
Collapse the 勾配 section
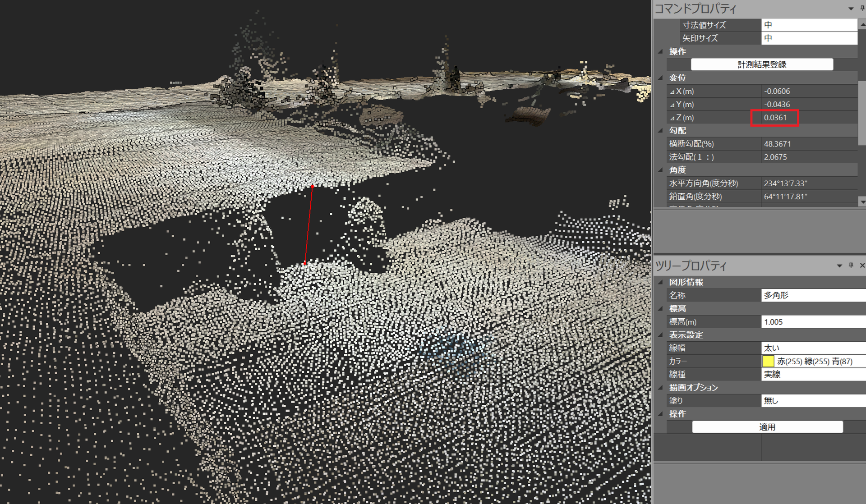(x=660, y=131)
